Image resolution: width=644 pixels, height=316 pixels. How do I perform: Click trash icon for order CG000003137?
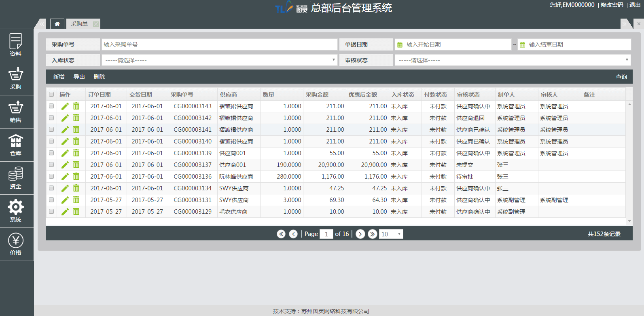(x=76, y=165)
